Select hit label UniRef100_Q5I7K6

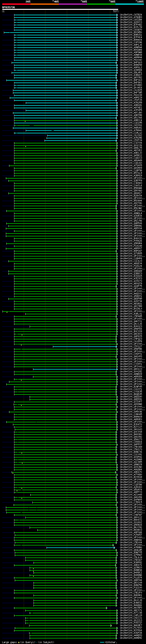click(x=131, y=118)
